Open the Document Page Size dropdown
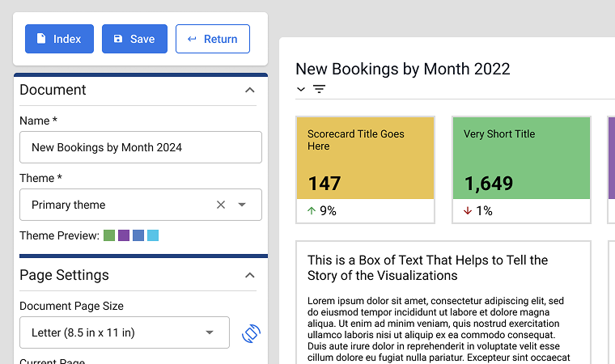This screenshot has width=615, height=364. (x=210, y=332)
